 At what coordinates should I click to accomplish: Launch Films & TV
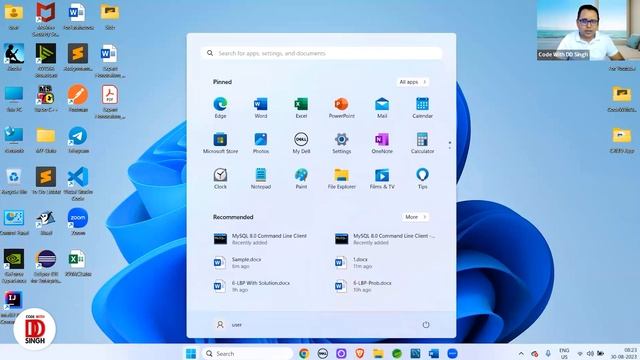[382, 178]
